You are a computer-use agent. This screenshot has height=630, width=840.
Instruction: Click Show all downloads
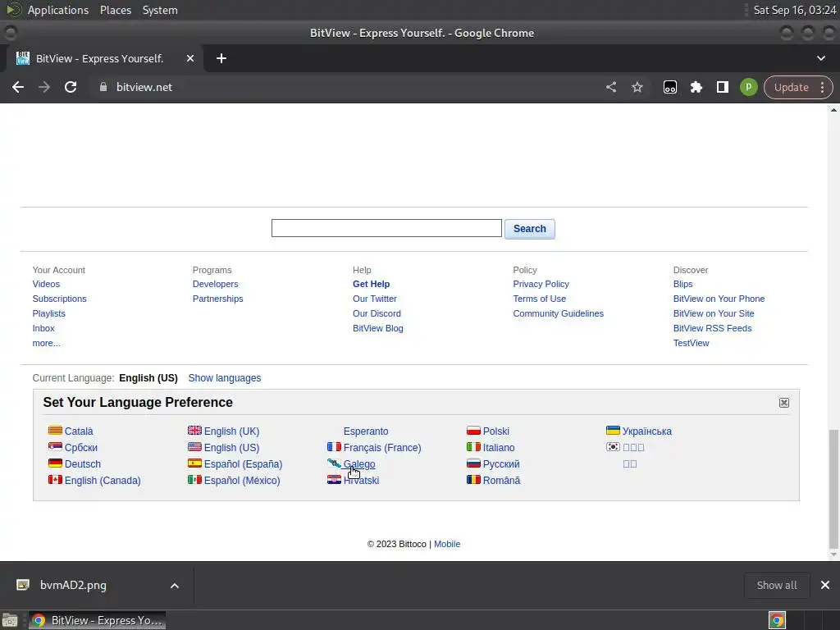(x=776, y=586)
